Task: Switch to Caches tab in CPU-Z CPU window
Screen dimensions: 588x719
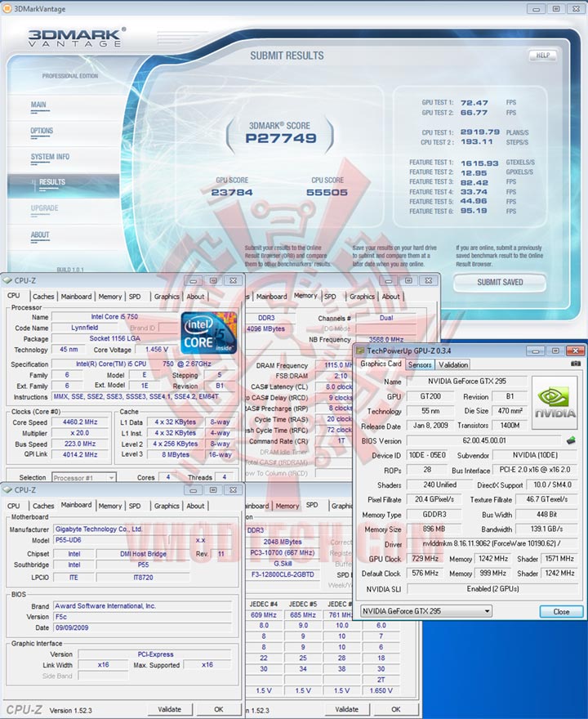Action: click(43, 297)
